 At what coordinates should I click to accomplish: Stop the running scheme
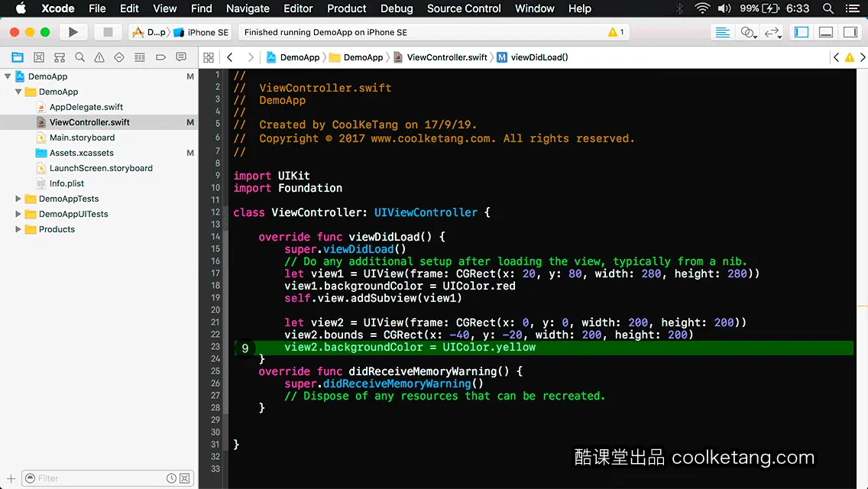click(108, 32)
